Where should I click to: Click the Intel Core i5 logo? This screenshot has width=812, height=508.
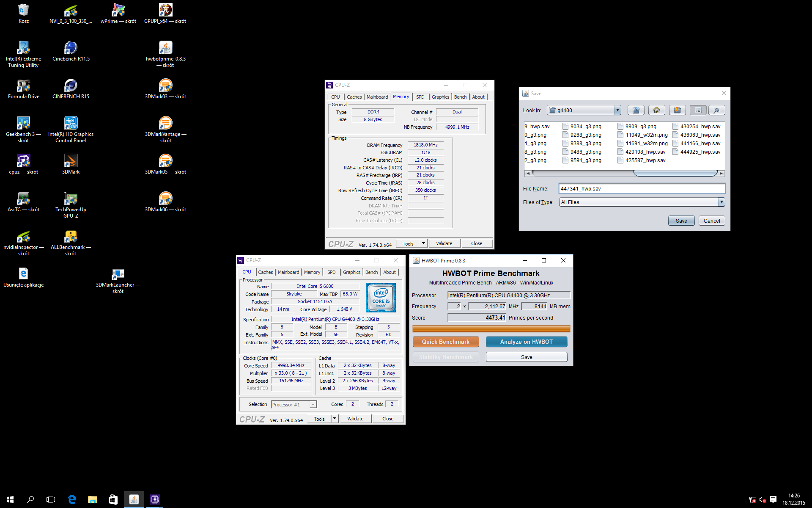(x=381, y=298)
